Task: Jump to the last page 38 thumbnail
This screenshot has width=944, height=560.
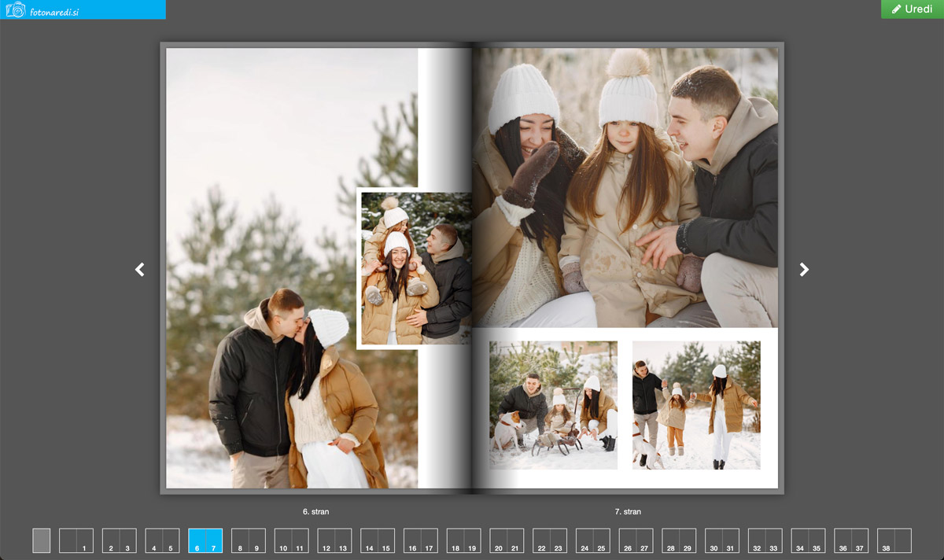Action: coord(894,540)
